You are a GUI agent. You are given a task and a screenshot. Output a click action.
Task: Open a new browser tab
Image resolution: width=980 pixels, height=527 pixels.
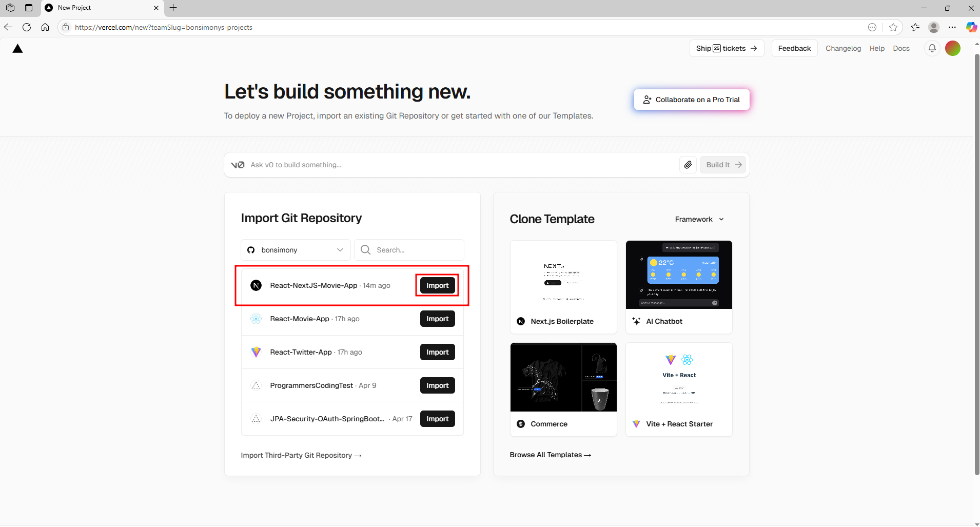tap(173, 8)
